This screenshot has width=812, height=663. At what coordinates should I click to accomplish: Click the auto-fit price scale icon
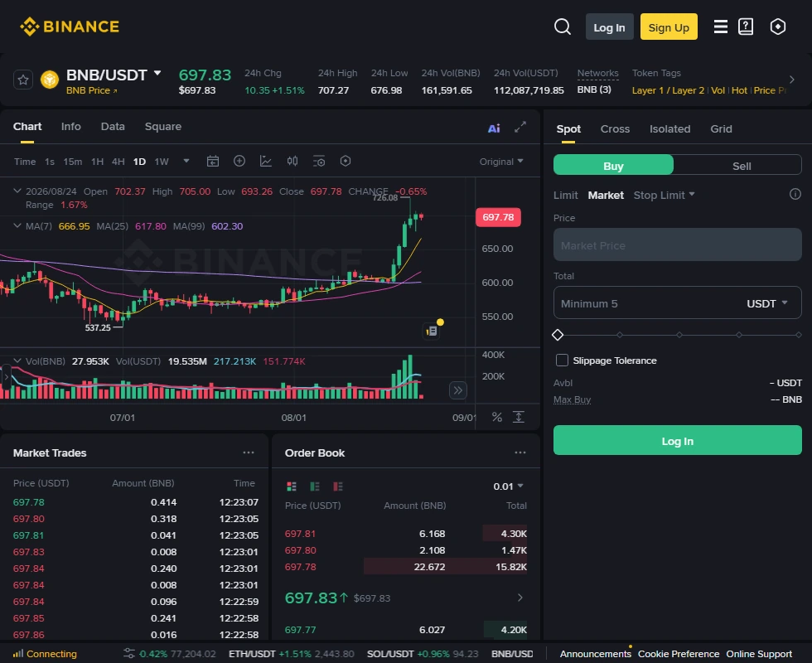pos(519,417)
